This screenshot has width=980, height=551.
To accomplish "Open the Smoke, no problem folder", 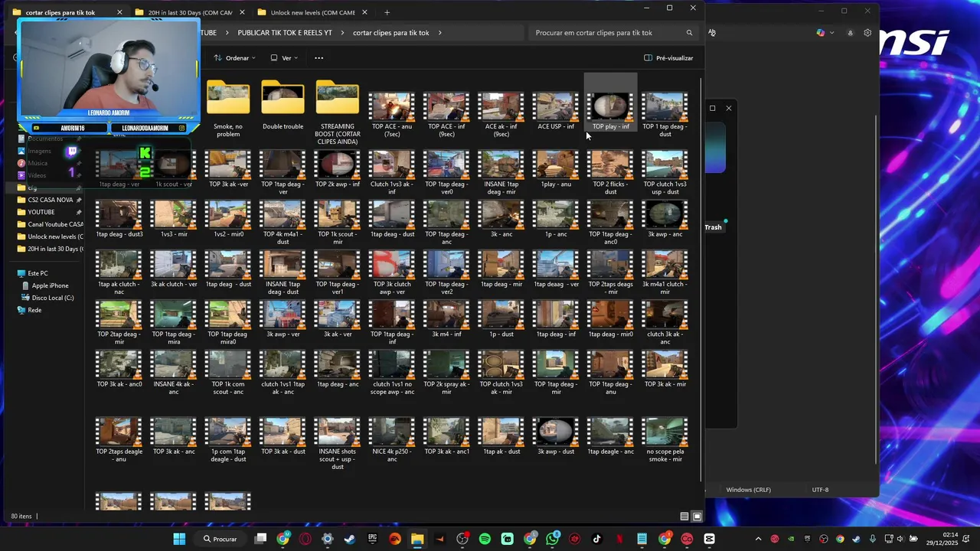I will click(x=228, y=109).
